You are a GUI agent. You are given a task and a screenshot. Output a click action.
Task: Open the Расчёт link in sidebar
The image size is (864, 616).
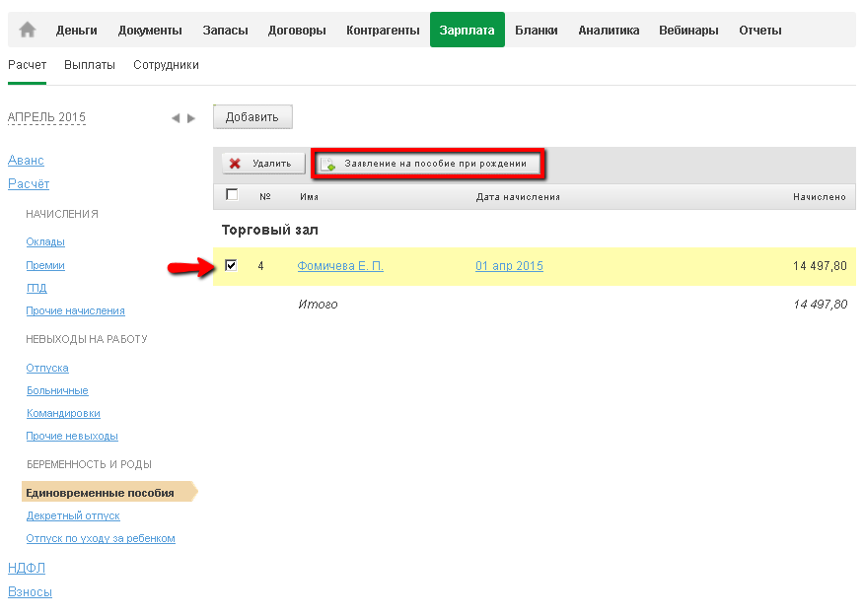[x=29, y=184]
